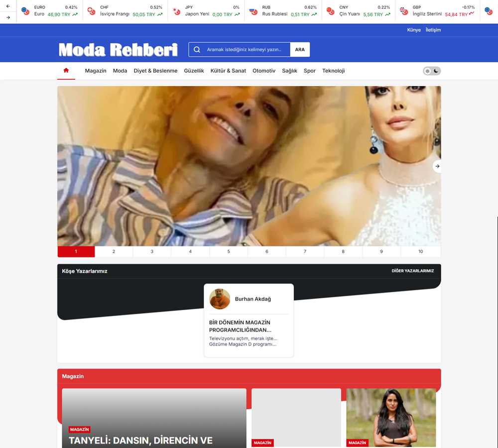This screenshot has width=498, height=448.
Task: Open the Güzellik category
Action: coord(194,71)
